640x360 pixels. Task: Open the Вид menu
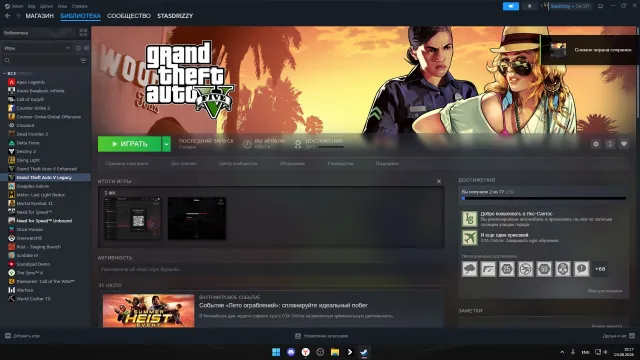click(x=31, y=6)
